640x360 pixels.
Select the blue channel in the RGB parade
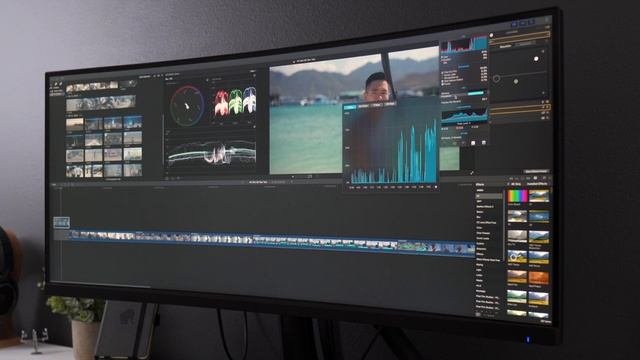(249, 99)
